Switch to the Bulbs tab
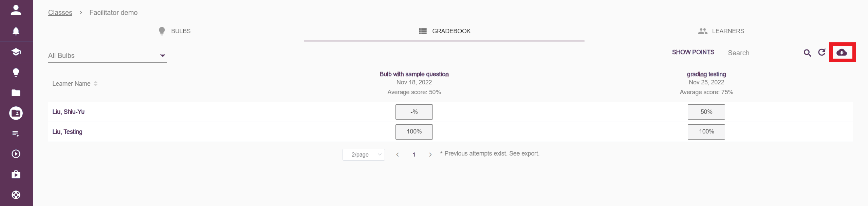 point(175,31)
